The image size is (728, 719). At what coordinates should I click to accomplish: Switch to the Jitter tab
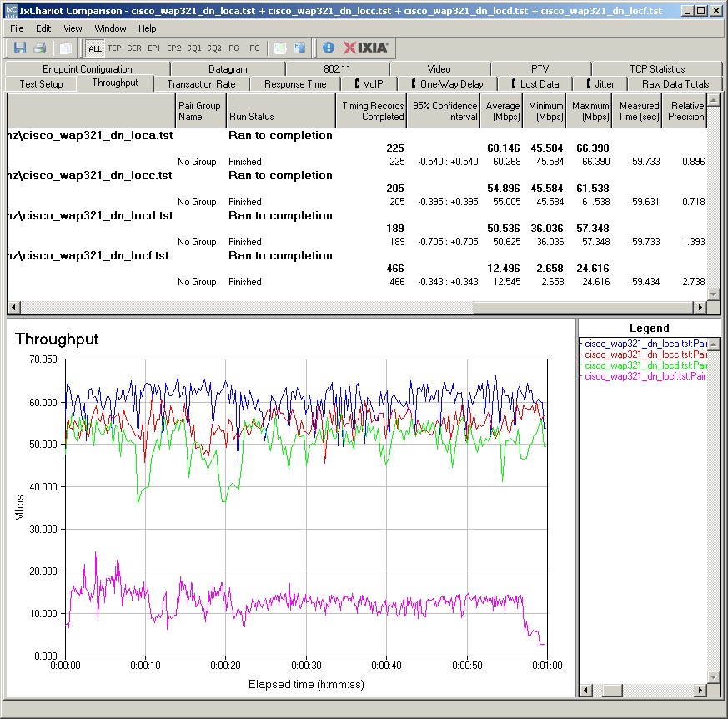pyautogui.click(x=600, y=84)
